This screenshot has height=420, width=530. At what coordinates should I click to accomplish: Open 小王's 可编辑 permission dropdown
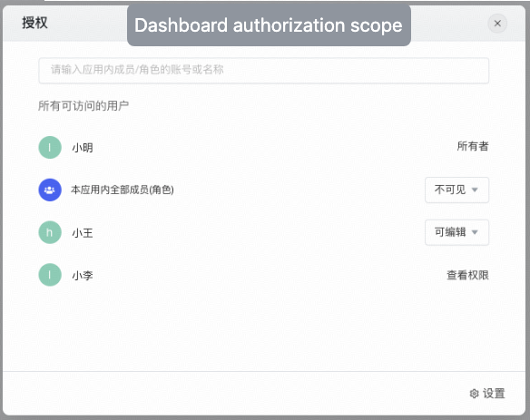tap(456, 232)
